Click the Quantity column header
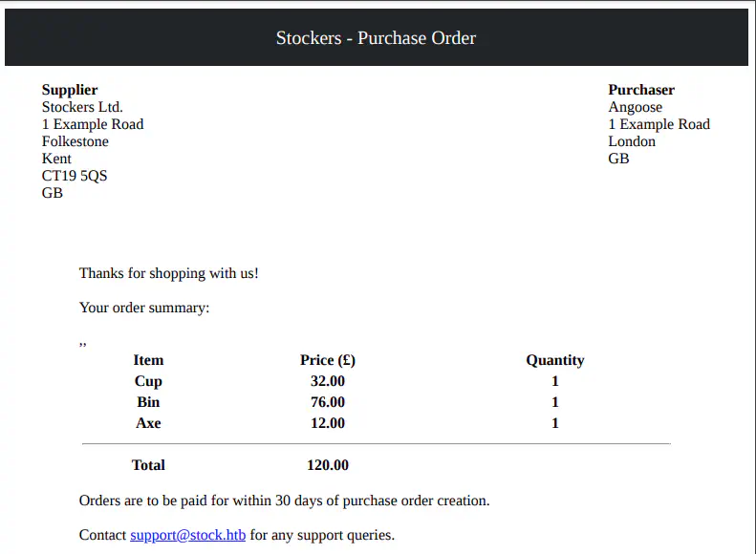The height and width of the screenshot is (554, 756). [554, 360]
